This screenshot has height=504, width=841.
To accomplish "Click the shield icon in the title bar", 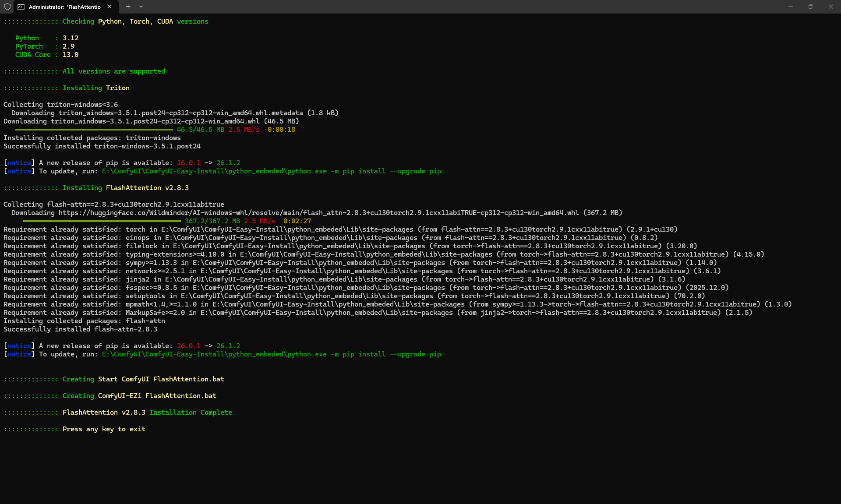I will coord(7,7).
